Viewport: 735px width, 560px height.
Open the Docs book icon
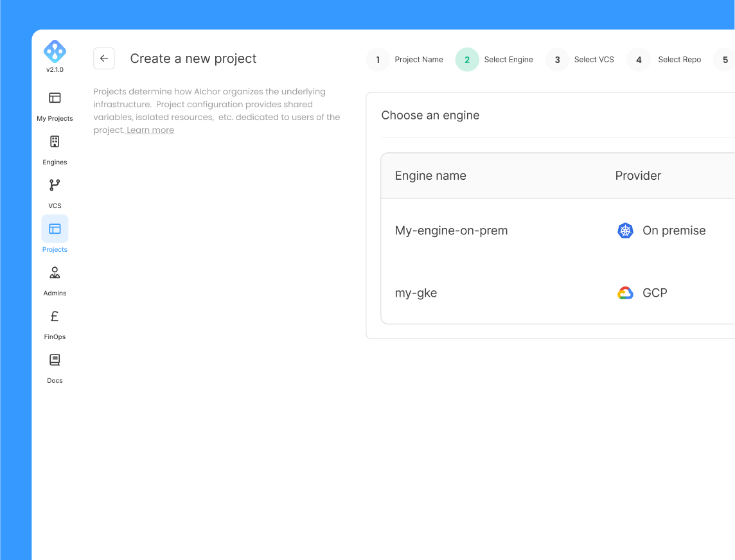pos(55,360)
